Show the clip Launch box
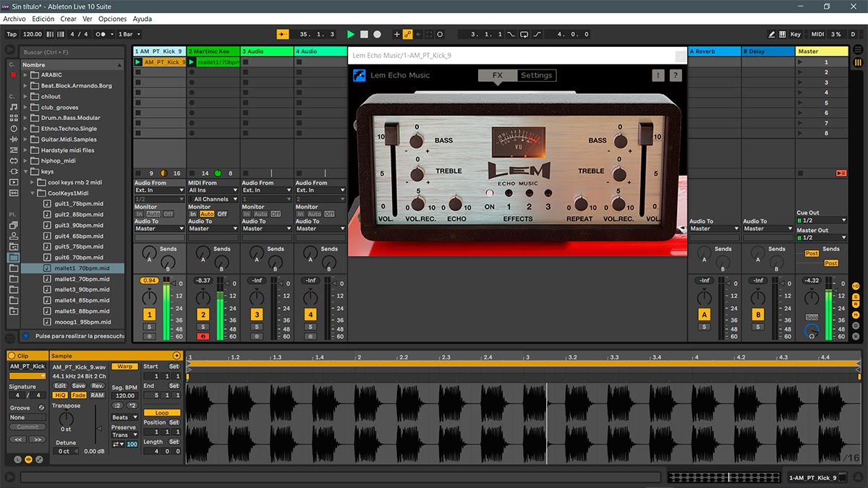The height and width of the screenshot is (488, 868). (18, 459)
